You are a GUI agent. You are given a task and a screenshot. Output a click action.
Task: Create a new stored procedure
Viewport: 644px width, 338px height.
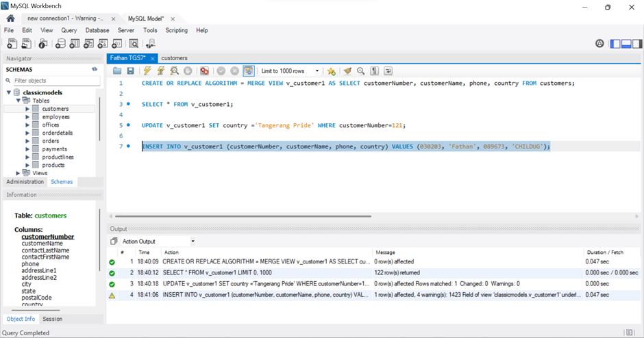[x=103, y=44]
